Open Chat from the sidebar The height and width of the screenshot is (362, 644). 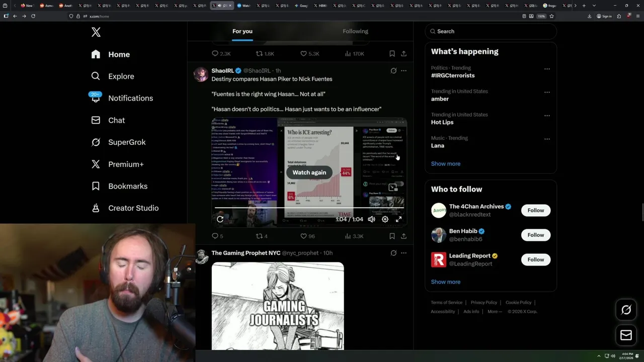[x=108, y=120]
